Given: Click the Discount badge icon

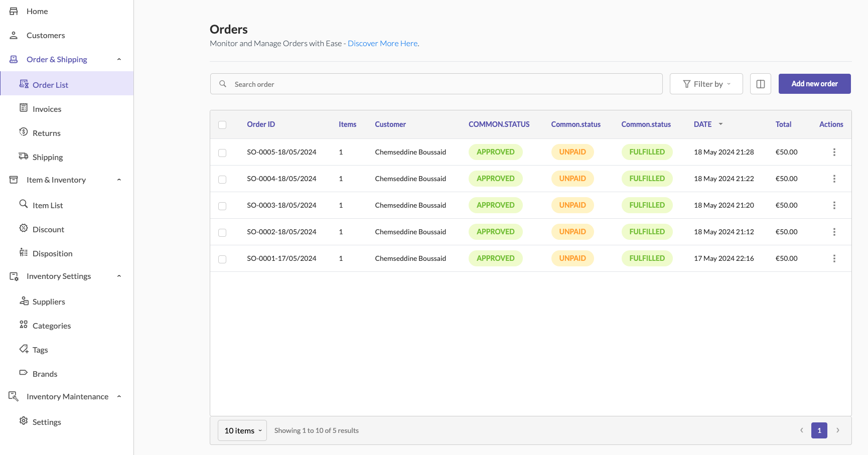Looking at the screenshot, I should point(24,228).
